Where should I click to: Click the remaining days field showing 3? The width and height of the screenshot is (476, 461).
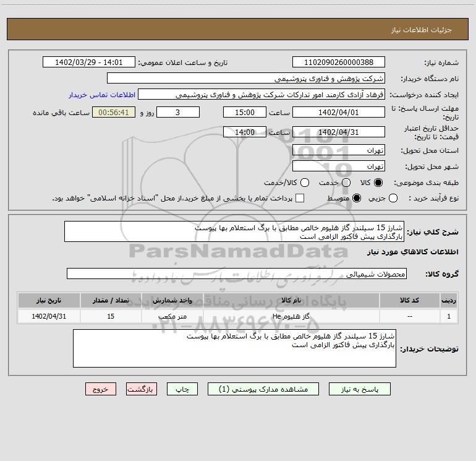tap(178, 112)
